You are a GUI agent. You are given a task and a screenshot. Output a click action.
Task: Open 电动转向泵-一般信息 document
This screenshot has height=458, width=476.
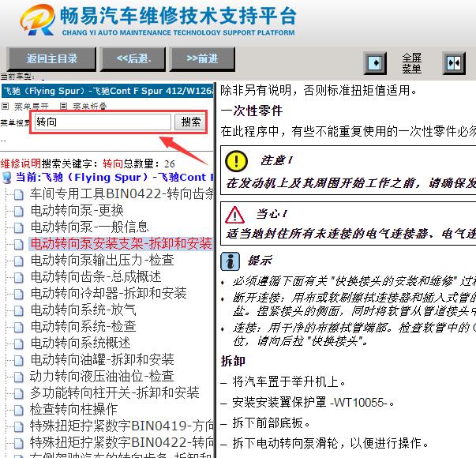coord(89,227)
